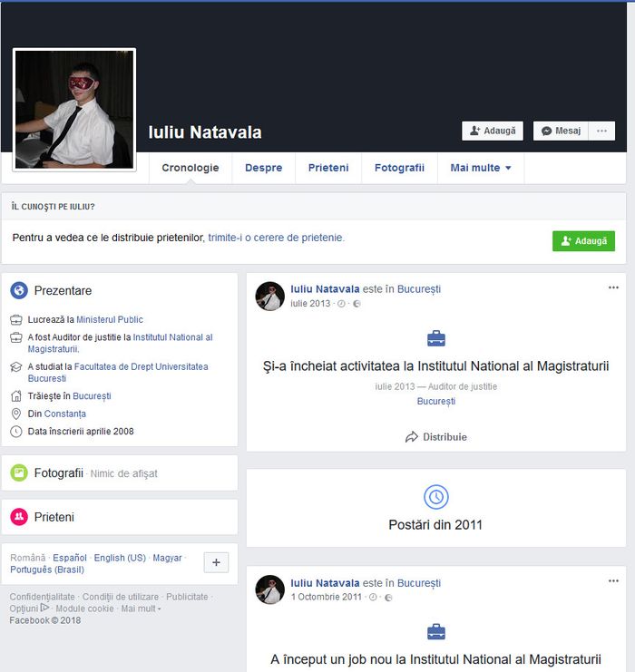Switch language to Magyar
The height and width of the screenshot is (672, 635).
(x=167, y=558)
